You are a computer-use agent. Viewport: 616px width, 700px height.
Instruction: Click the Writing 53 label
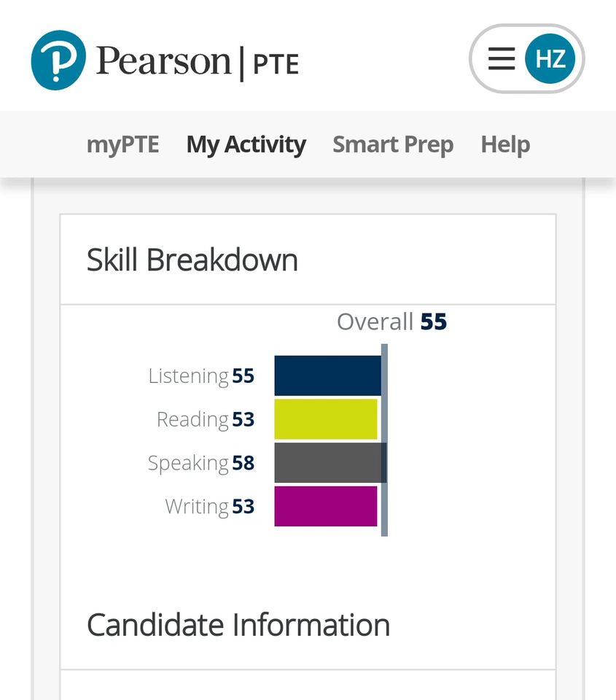(x=210, y=506)
